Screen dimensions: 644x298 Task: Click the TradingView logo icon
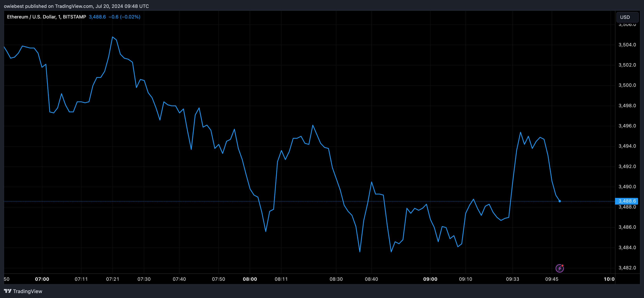pyautogui.click(x=7, y=291)
